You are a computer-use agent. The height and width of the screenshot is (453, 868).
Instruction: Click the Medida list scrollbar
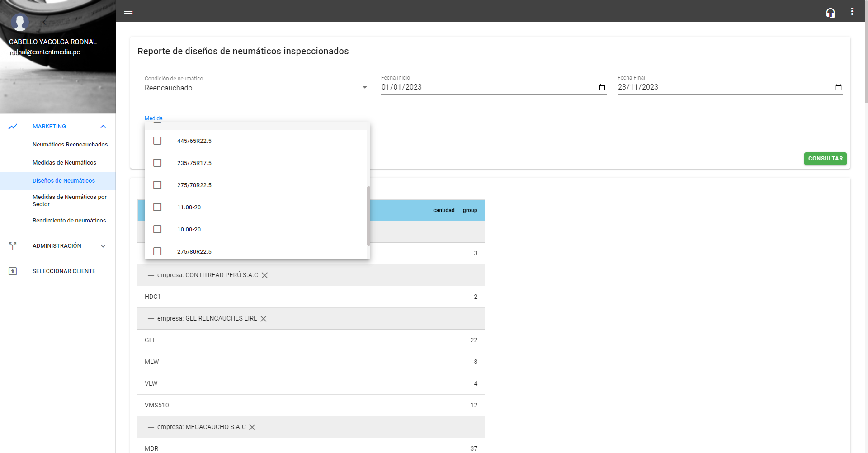368,216
